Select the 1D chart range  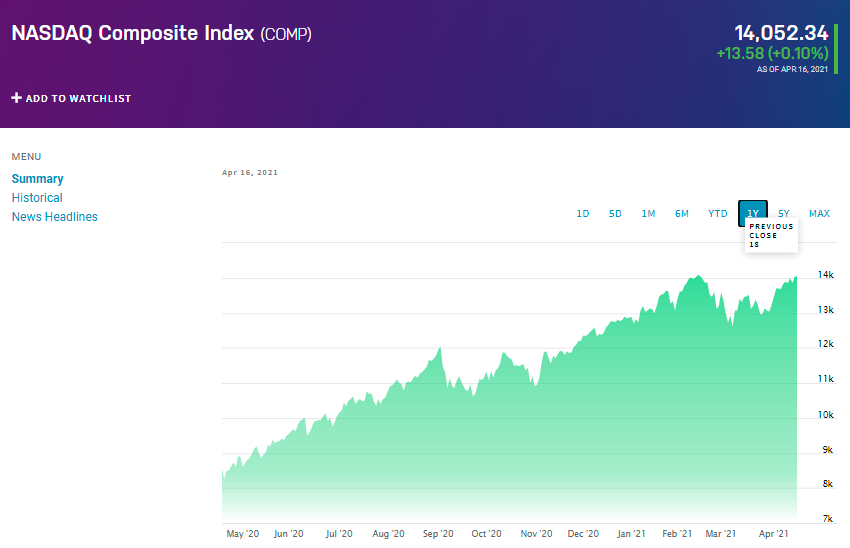(x=583, y=214)
